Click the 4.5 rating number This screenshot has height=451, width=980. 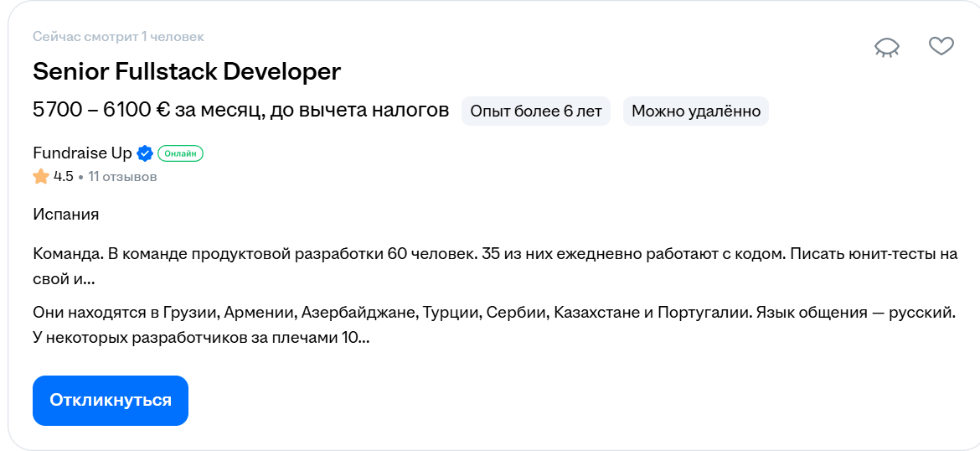click(64, 177)
